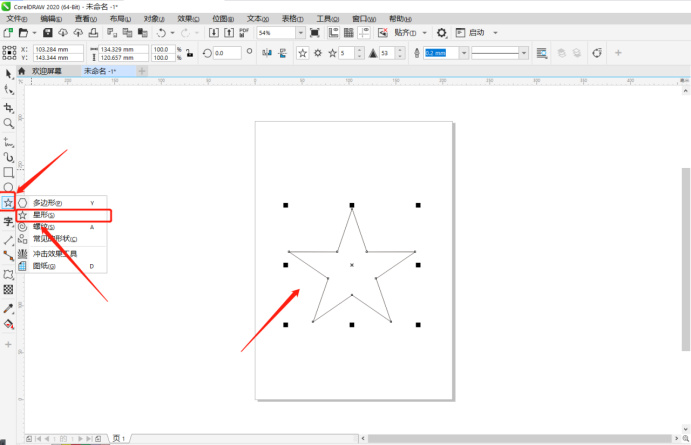This screenshot has height=445, width=691.
Task: Open the Options gear icon
Action: [441, 33]
